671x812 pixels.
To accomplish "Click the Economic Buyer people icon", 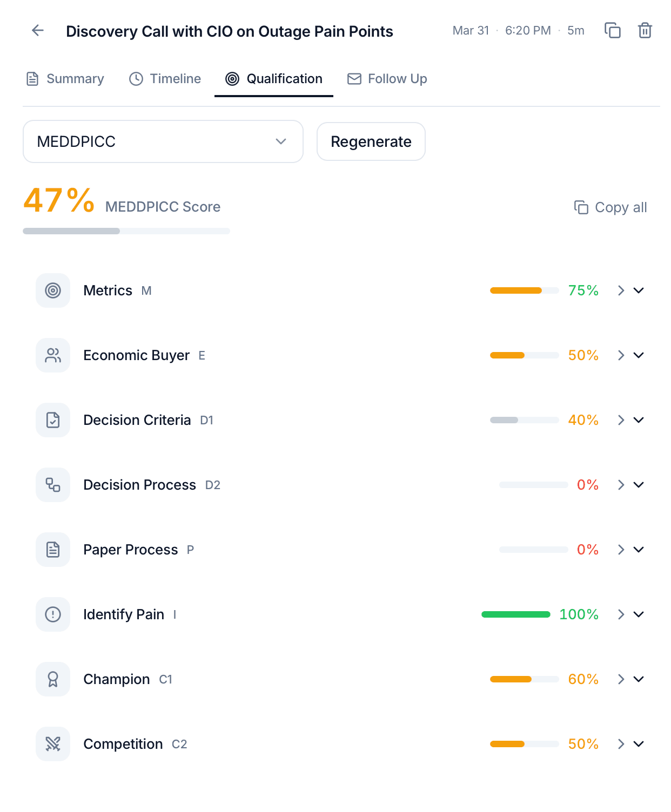I will 53,355.
